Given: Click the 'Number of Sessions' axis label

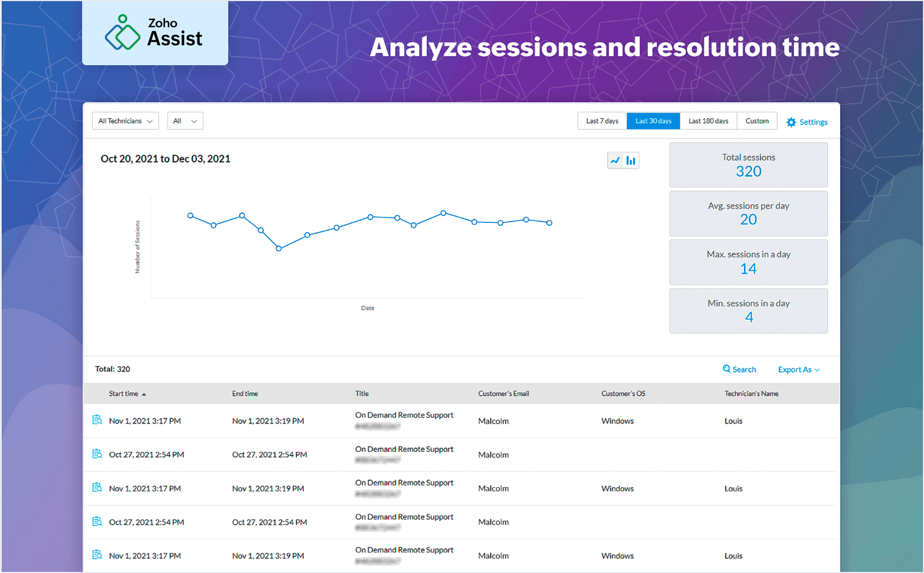Looking at the screenshot, I should 138,247.
